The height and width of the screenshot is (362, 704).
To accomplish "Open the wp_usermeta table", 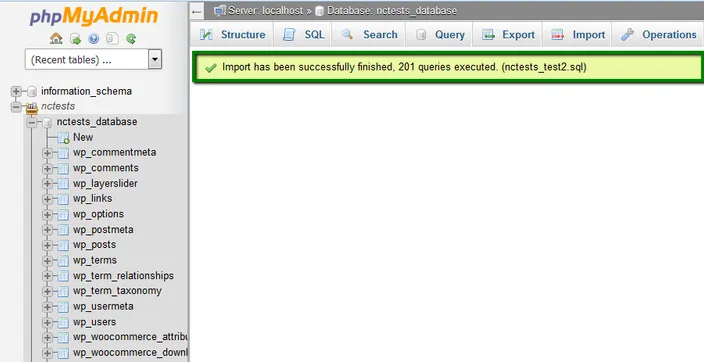I will tap(103, 307).
